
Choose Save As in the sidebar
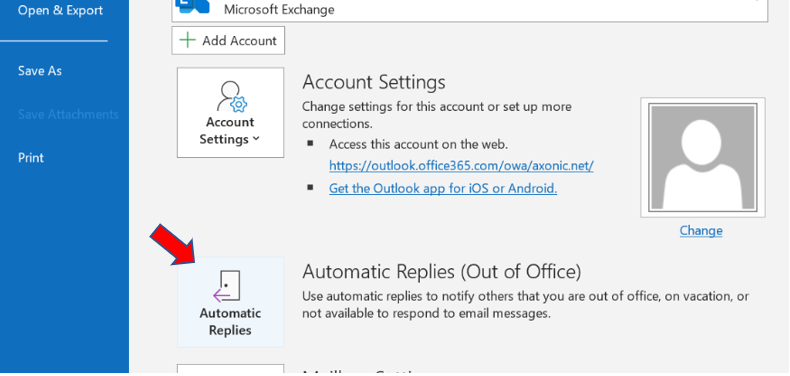(x=40, y=71)
